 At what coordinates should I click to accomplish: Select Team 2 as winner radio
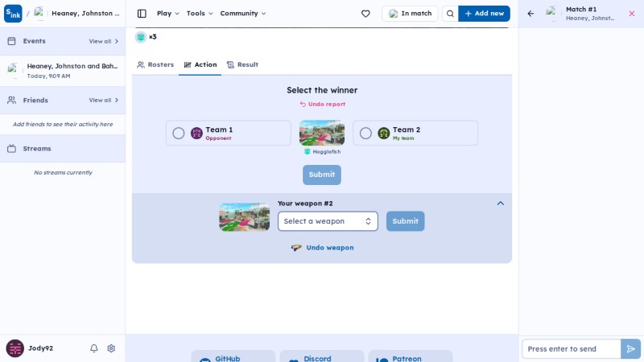click(x=365, y=133)
